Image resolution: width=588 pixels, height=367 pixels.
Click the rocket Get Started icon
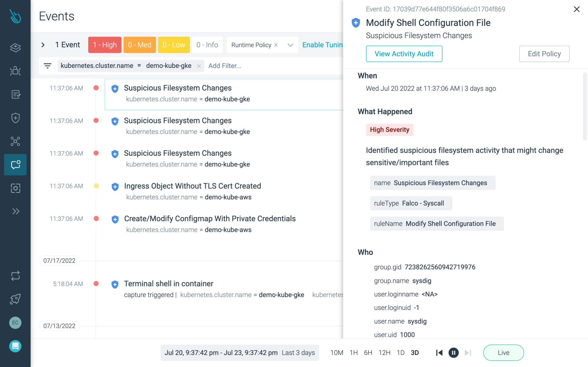[15, 299]
